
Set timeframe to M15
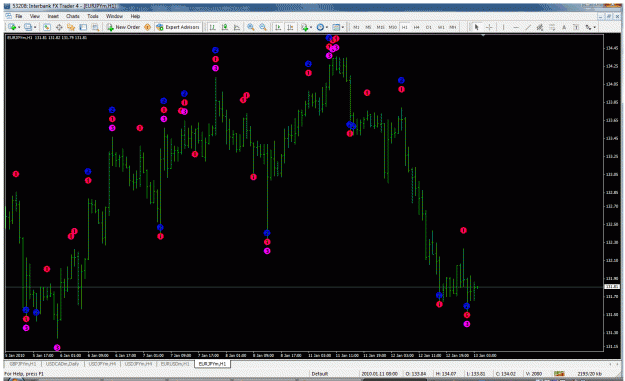click(x=380, y=27)
